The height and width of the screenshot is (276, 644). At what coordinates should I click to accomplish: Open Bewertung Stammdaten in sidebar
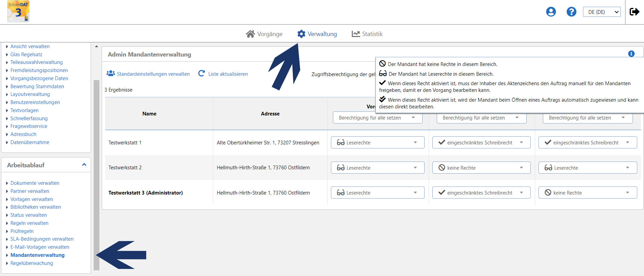(x=37, y=87)
